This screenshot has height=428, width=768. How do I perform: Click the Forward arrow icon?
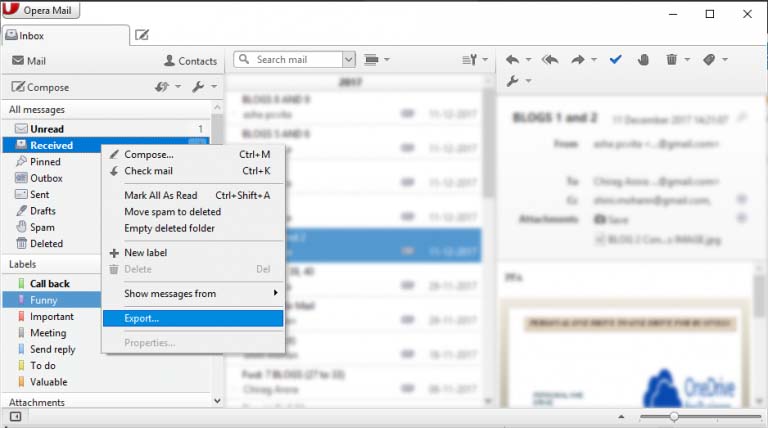[578, 60]
